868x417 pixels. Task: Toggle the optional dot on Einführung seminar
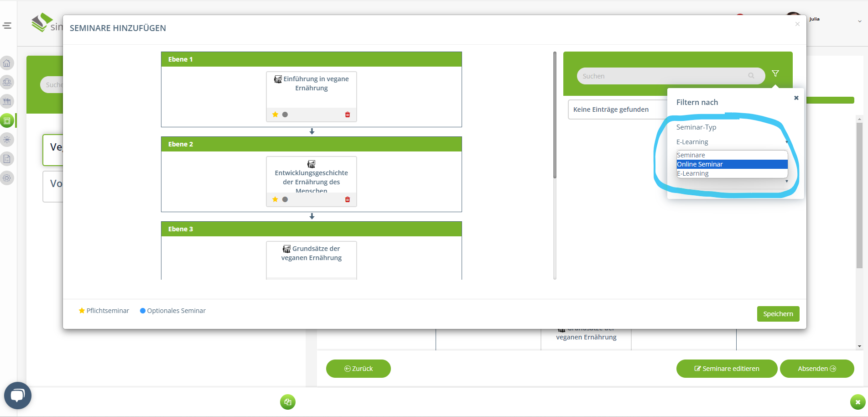click(285, 115)
